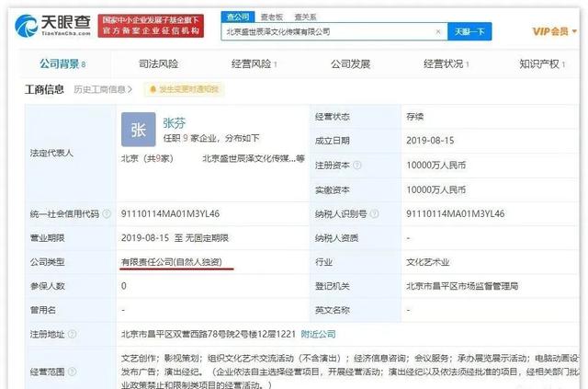Select the 查公司 search tab
Screen dimensions: 588x389
(x=238, y=17)
